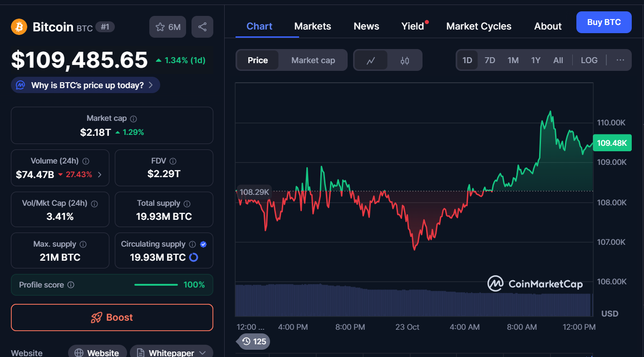Switch to the line chart icon
This screenshot has width=644, height=357.
coord(371,60)
